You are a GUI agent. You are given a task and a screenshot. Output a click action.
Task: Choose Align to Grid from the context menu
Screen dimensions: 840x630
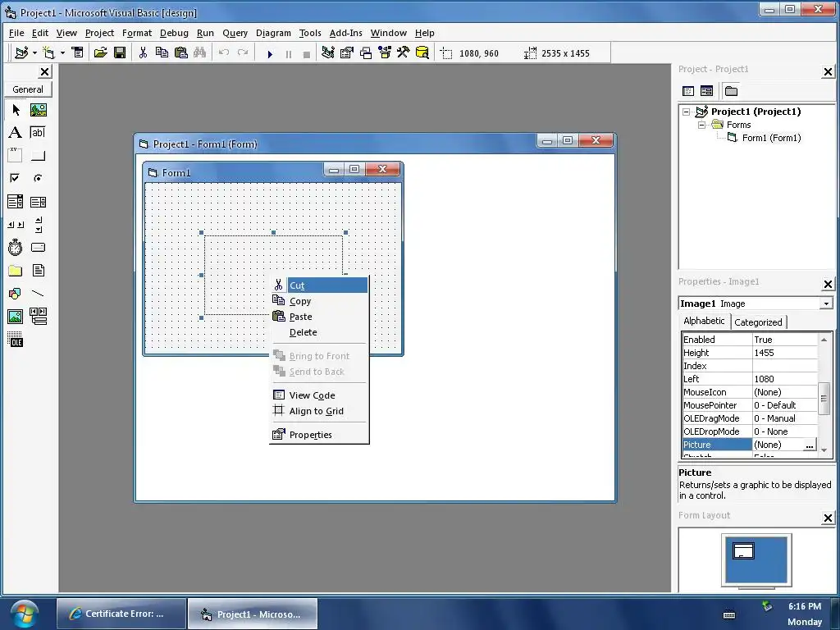[x=320, y=411]
